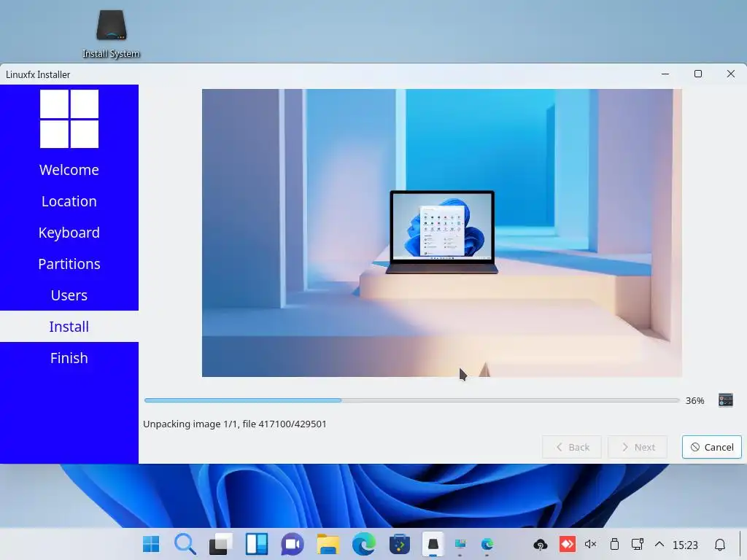The image size is (747, 560).
Task: Open the small monitor app in taskbar
Action: coord(460,544)
